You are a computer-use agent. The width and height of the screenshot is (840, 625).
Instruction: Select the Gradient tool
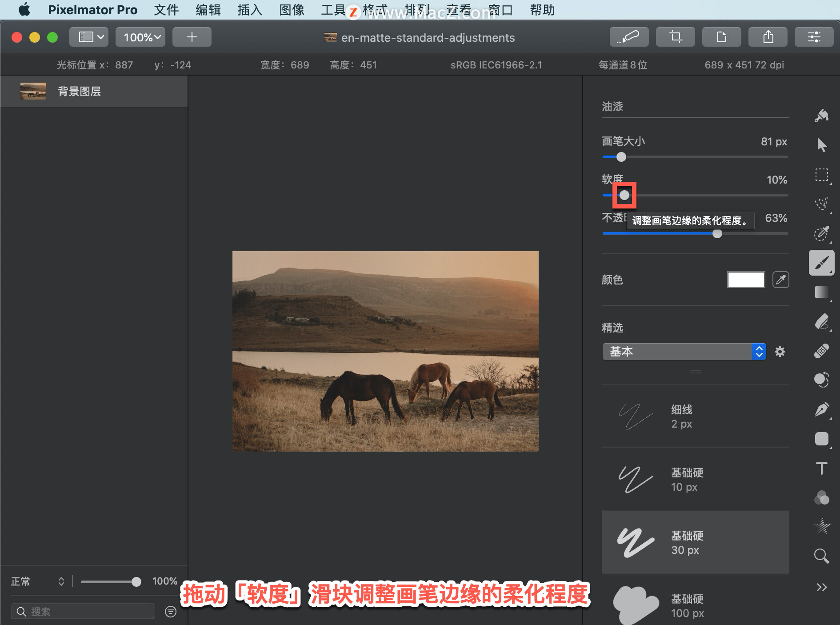tap(821, 292)
